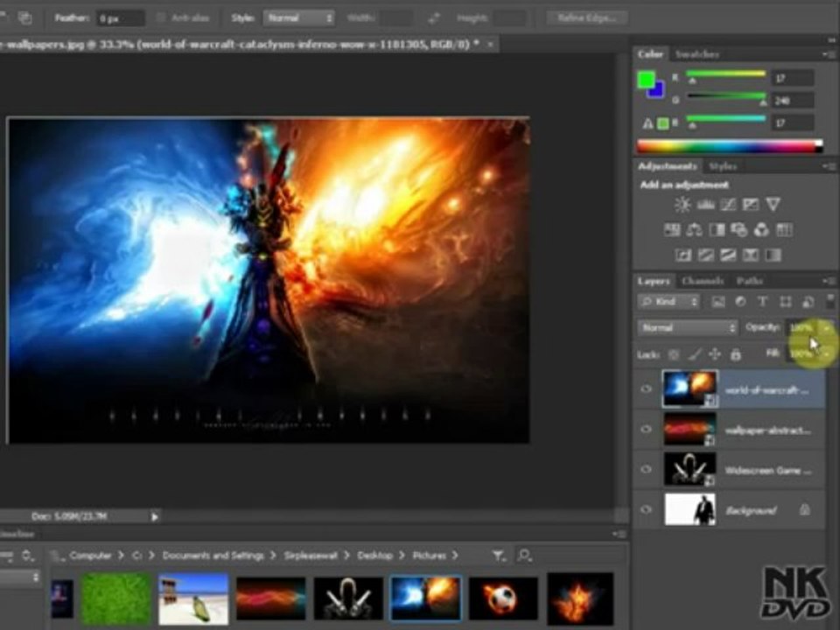840x630 pixels.
Task: Switch to the Channels tab
Action: (x=703, y=281)
